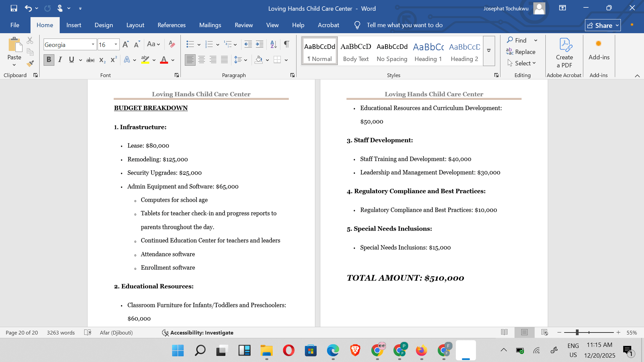Click the Tell me what you want box
Viewport: 644px width, 362px height.
(x=404, y=25)
